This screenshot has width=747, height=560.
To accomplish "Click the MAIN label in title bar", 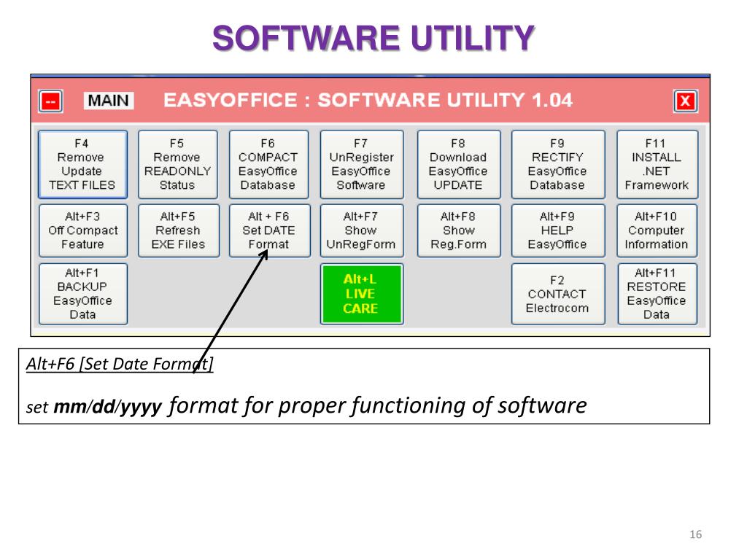I will (109, 101).
